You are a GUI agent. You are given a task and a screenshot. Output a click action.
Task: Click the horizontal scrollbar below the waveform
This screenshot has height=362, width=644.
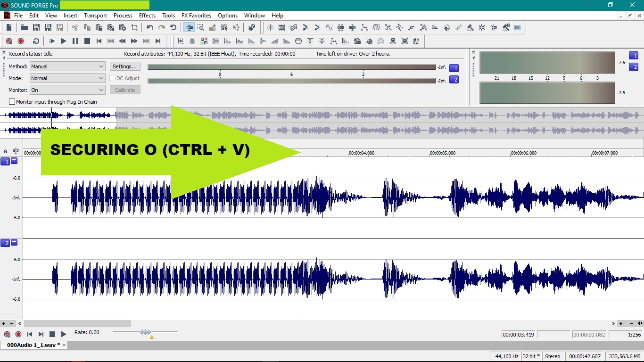[77, 324]
